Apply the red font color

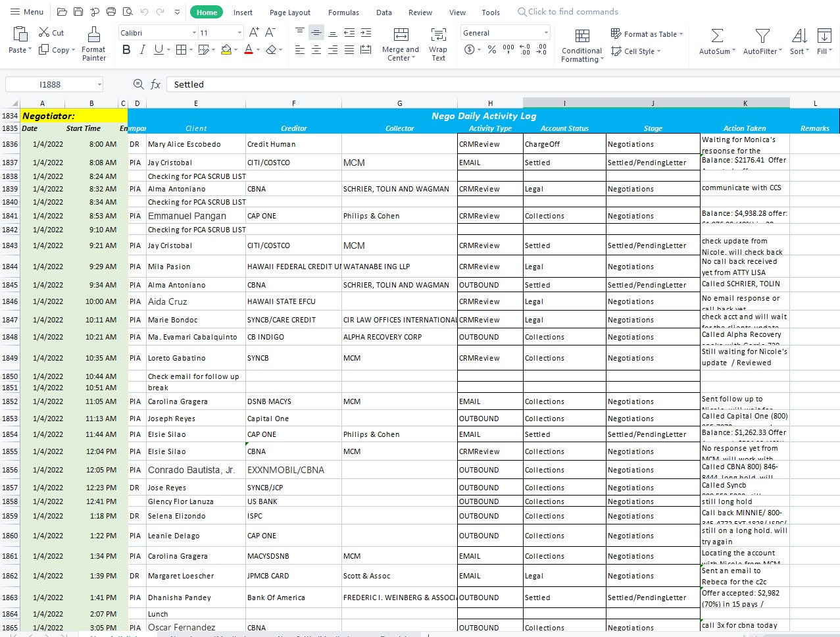pos(249,49)
